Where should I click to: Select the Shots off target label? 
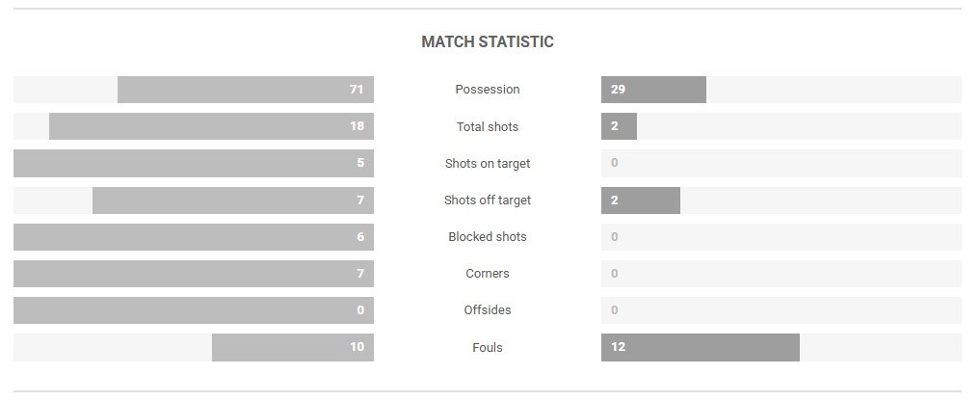pyautogui.click(x=488, y=200)
